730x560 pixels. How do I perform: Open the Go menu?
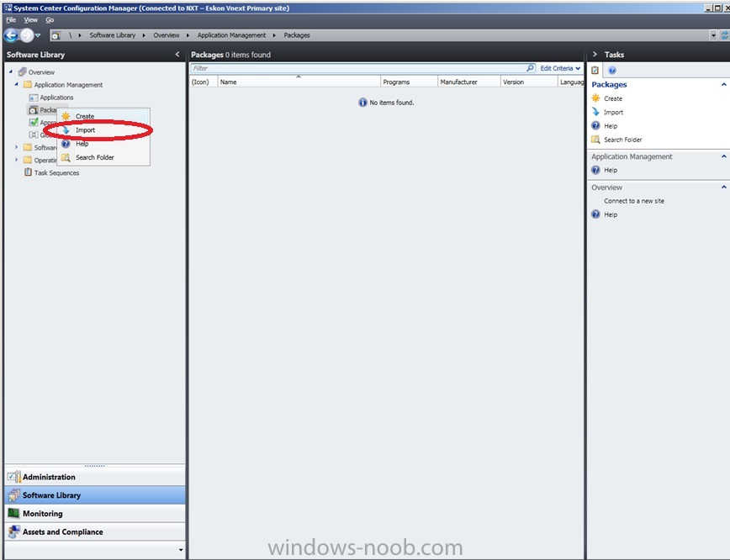click(x=50, y=20)
